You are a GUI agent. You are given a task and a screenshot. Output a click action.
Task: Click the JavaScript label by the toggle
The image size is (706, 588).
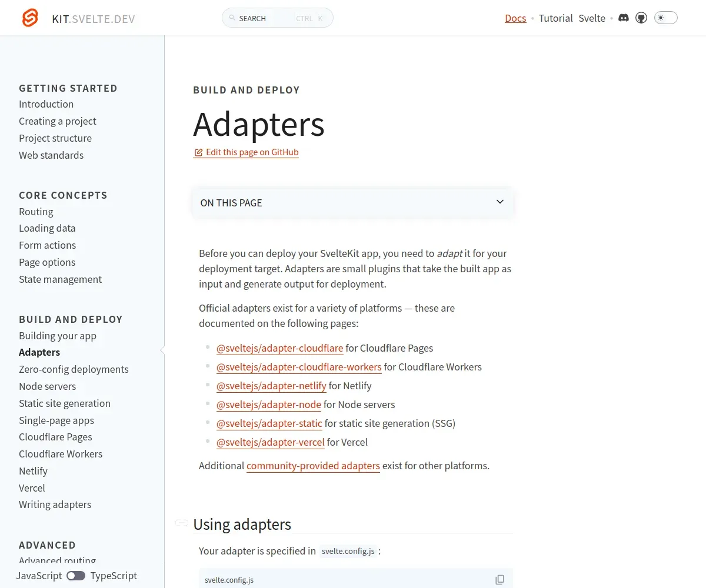39,576
